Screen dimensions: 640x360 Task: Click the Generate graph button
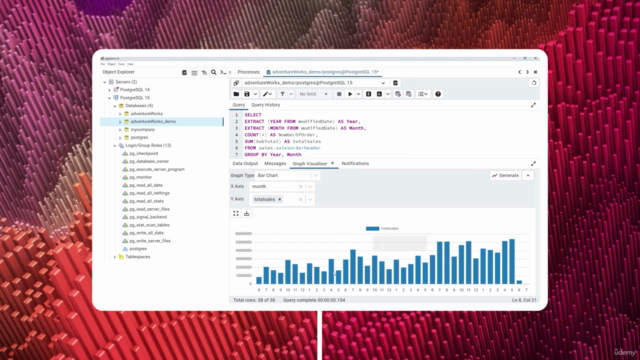505,176
